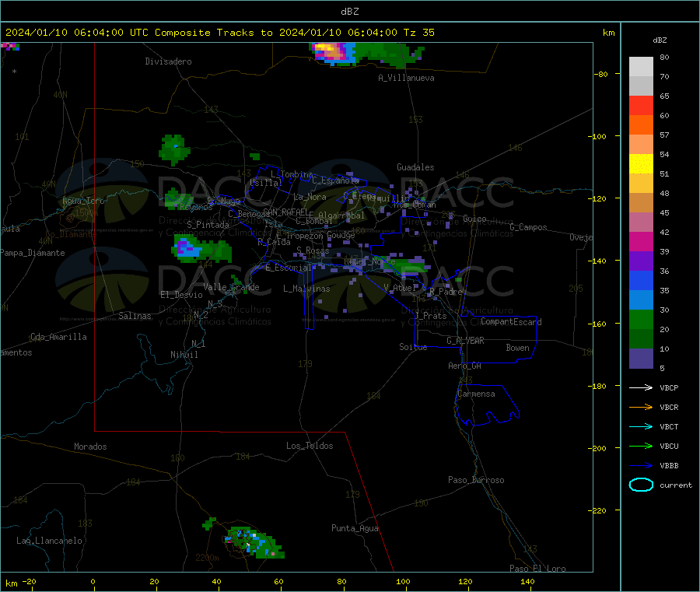Screen dimensions: 700x592
Task: Click the Bowen map label
Action: [517, 348]
